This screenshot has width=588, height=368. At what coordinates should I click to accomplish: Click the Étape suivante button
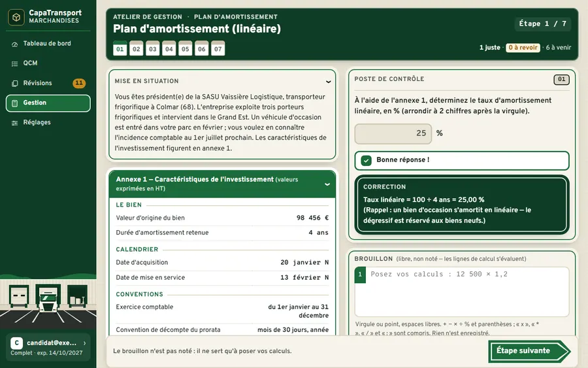click(x=529, y=351)
